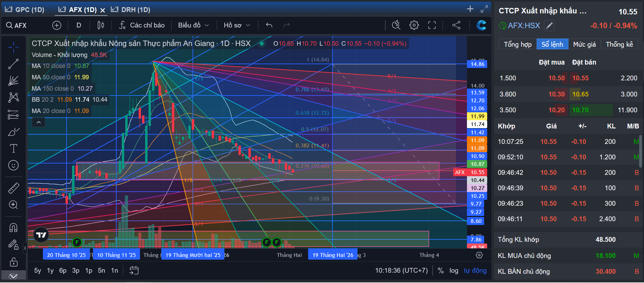Set the 5y time range

pos(37,271)
